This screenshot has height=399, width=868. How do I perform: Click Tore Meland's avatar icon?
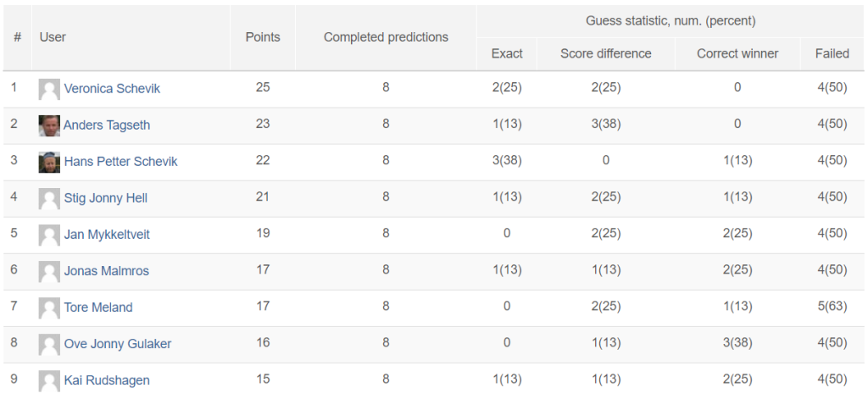point(49,308)
